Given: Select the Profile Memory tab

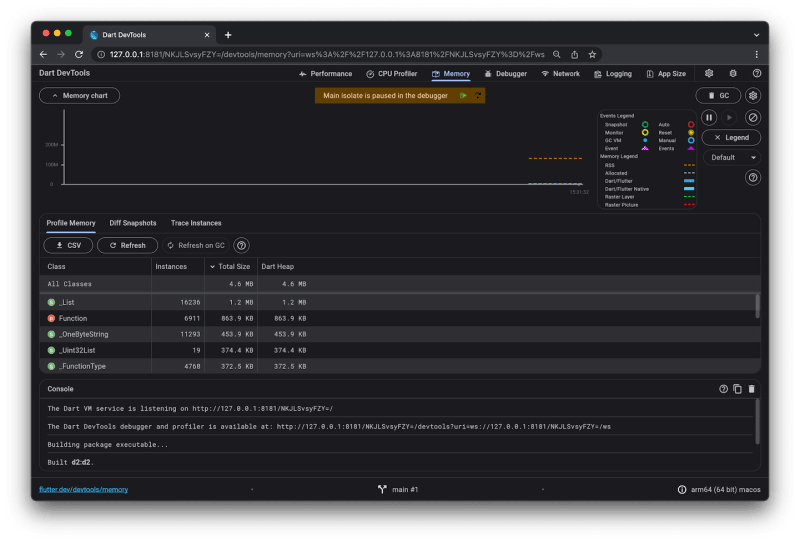Looking at the screenshot, I should pyautogui.click(x=71, y=223).
